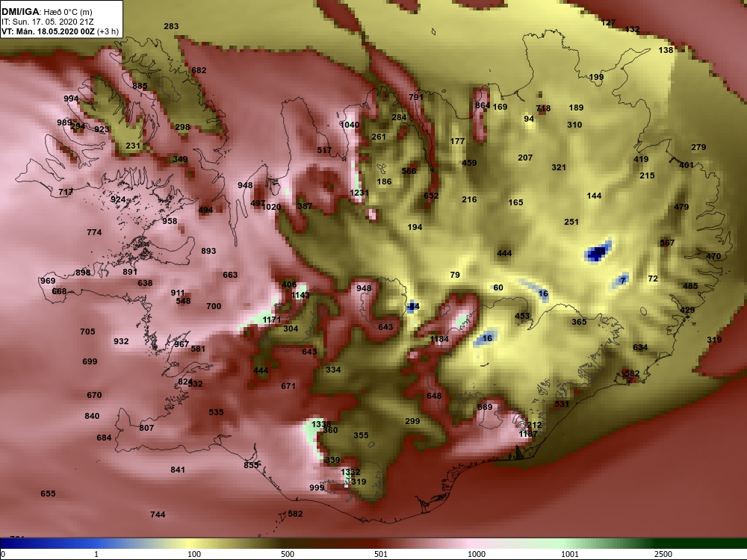Click the map value '718'
This screenshot has height=560, width=747.
[x=543, y=108]
